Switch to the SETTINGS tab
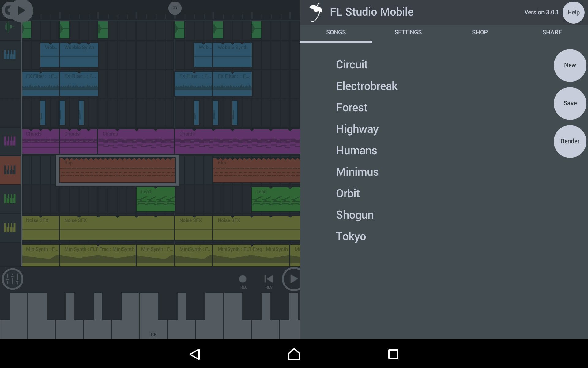The width and height of the screenshot is (588, 368). 408,32
